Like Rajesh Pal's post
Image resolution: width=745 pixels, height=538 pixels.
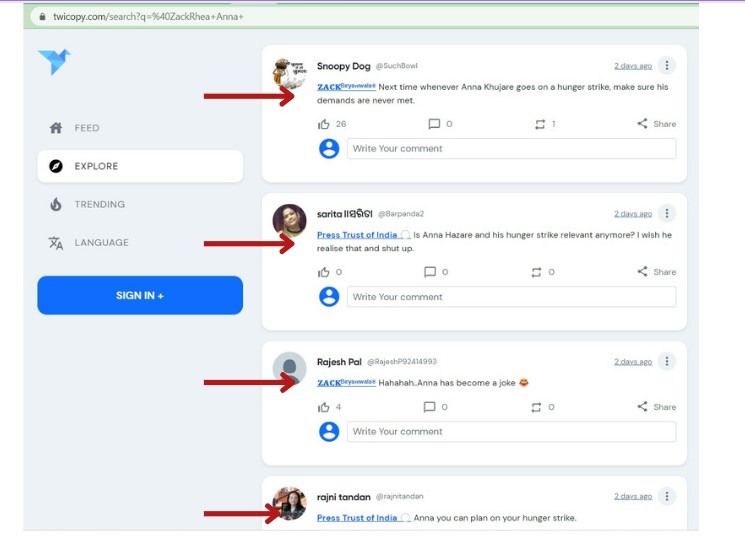[x=323, y=407]
